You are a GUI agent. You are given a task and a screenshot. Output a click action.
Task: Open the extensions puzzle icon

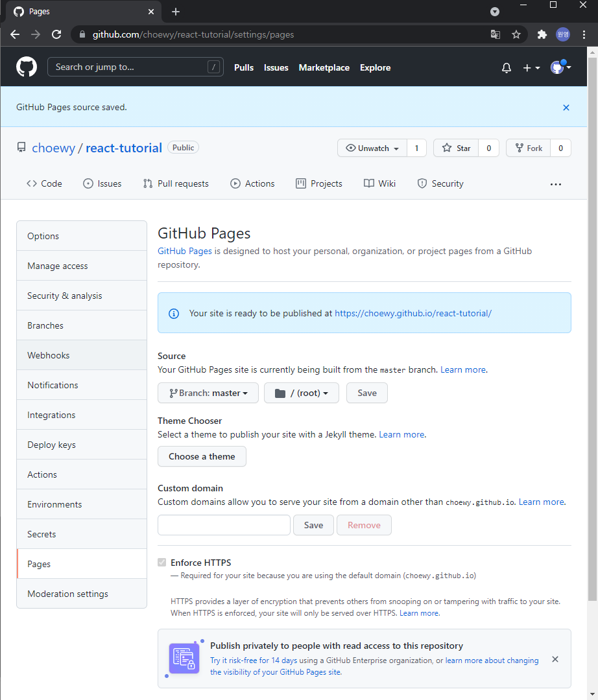click(542, 34)
